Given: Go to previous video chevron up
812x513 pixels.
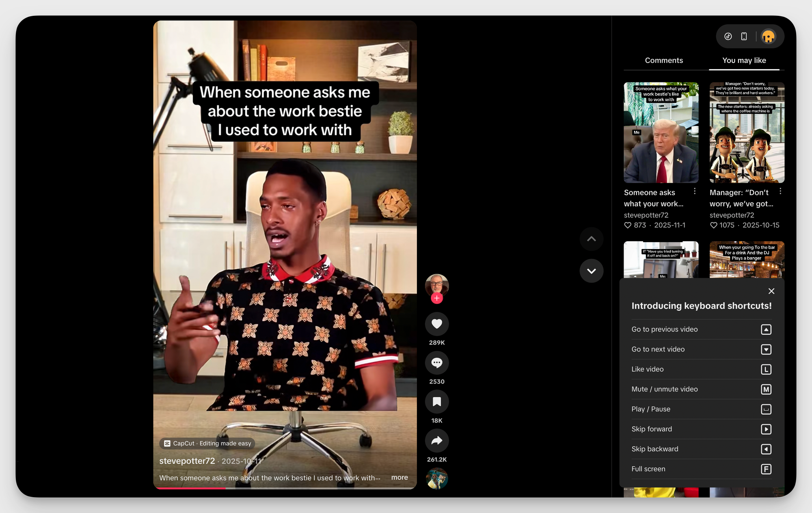Looking at the screenshot, I should (591, 239).
